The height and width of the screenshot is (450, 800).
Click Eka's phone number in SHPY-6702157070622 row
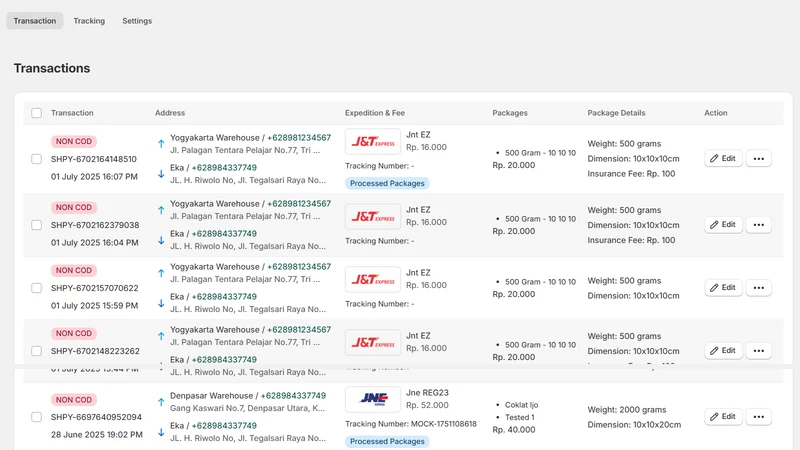(224, 297)
